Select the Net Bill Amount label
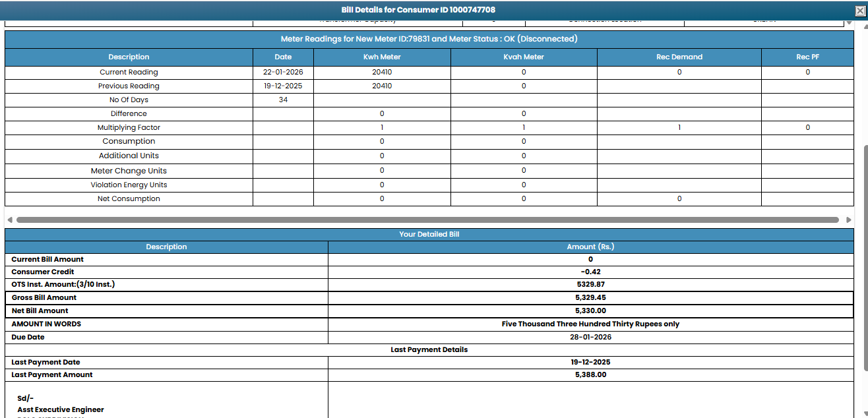The height and width of the screenshot is (418, 868). [x=40, y=311]
